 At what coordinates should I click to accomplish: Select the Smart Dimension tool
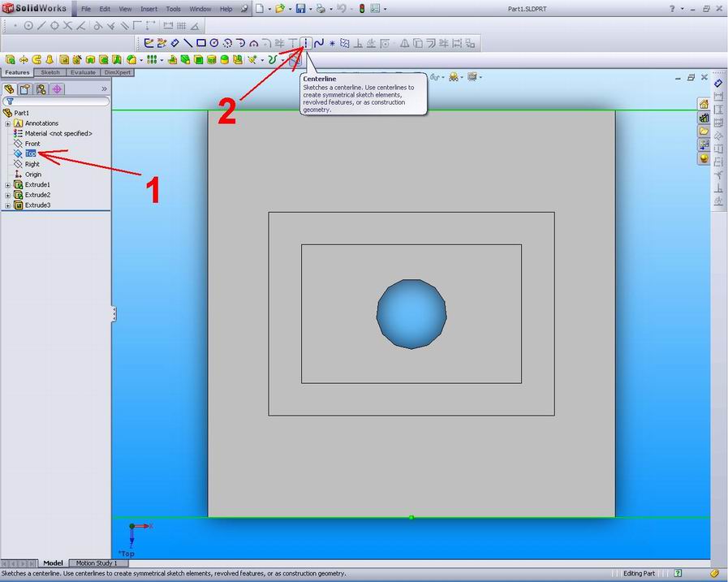click(174, 42)
